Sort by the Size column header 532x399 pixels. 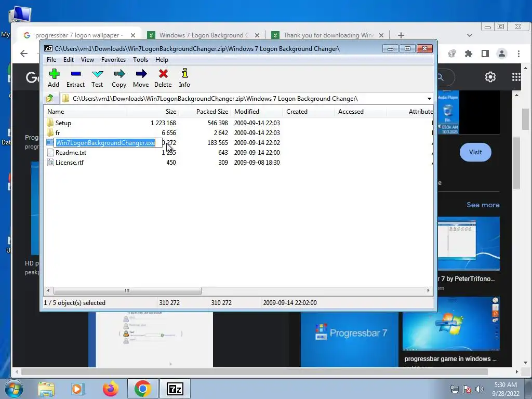pos(153,112)
